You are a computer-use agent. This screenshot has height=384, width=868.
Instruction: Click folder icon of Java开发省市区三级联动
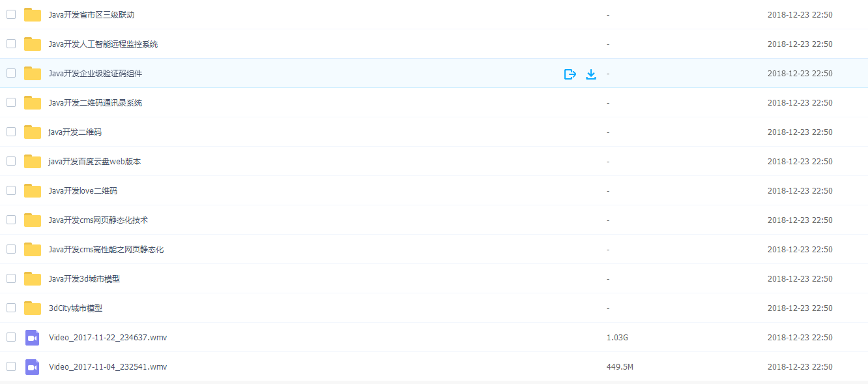(33, 15)
